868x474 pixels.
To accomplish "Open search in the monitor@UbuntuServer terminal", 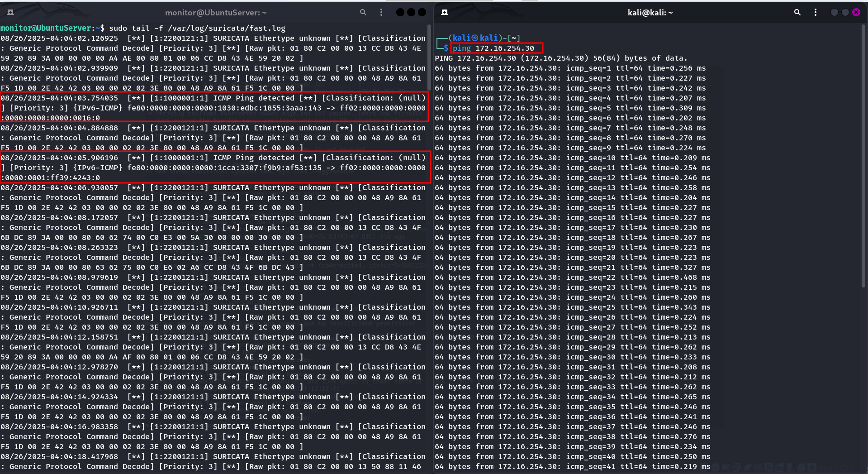I will pos(363,13).
